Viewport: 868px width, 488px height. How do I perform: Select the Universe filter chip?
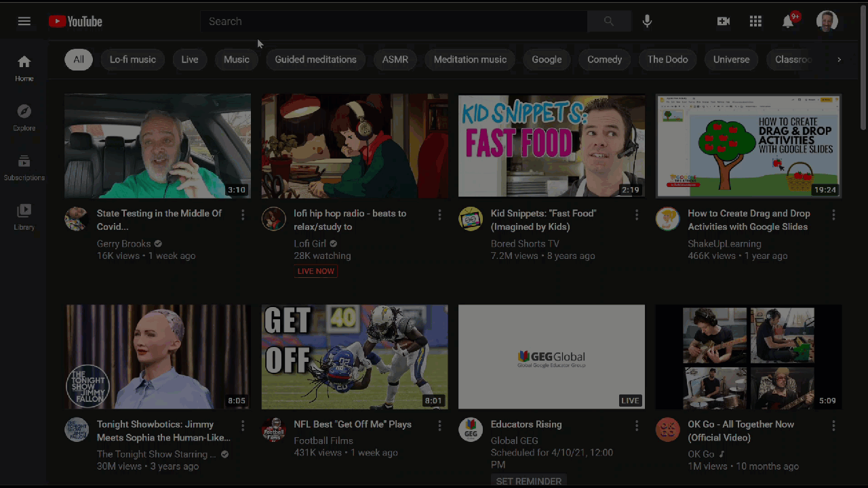coord(731,60)
